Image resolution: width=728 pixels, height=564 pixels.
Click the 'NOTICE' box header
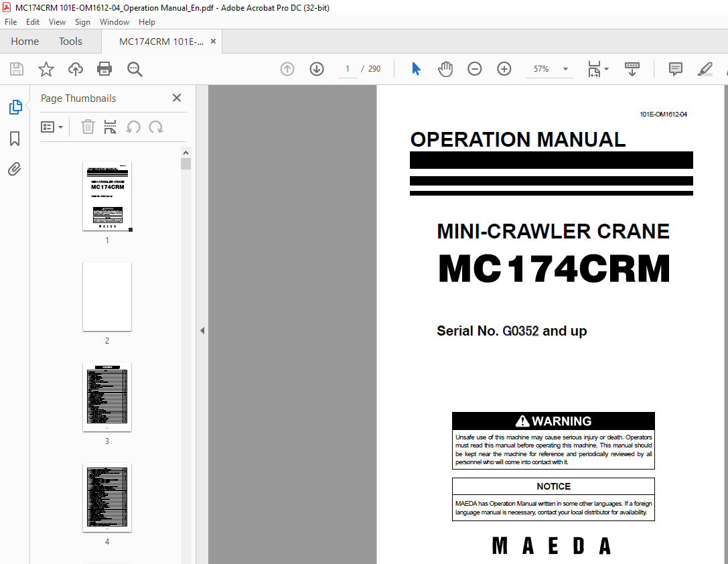click(x=553, y=486)
